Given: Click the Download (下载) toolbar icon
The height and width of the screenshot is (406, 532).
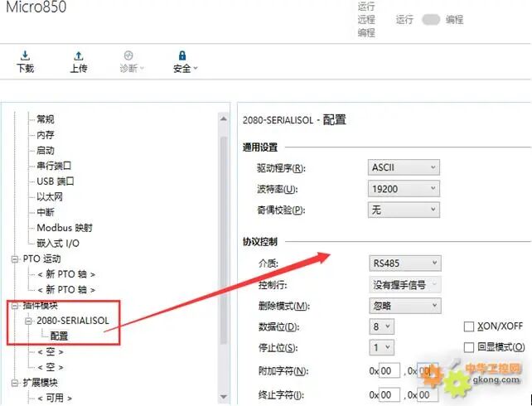Looking at the screenshot, I should [25, 61].
